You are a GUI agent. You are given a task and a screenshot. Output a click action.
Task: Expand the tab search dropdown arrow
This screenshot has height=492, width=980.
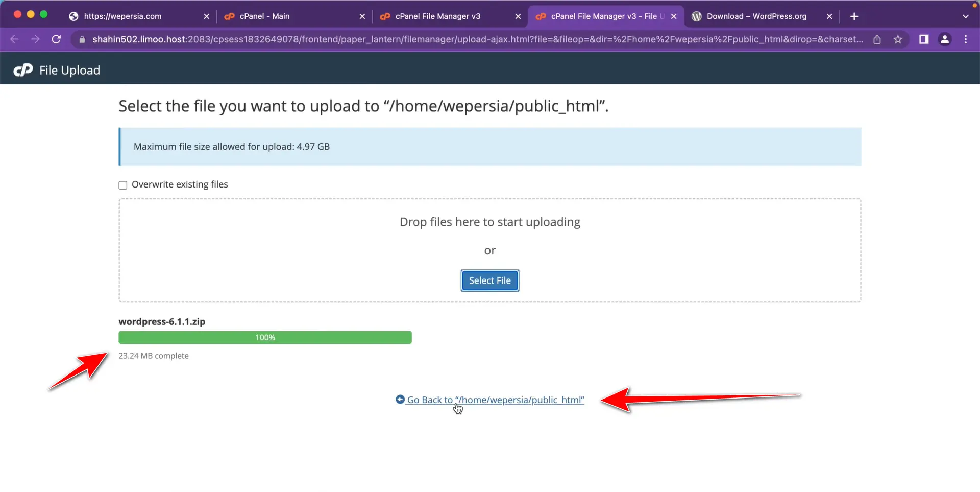point(965,16)
